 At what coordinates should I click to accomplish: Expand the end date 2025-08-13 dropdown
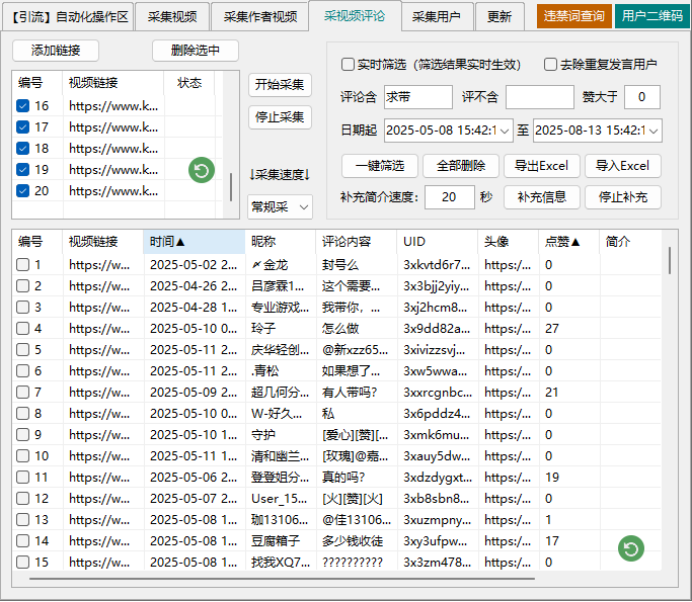click(x=653, y=131)
